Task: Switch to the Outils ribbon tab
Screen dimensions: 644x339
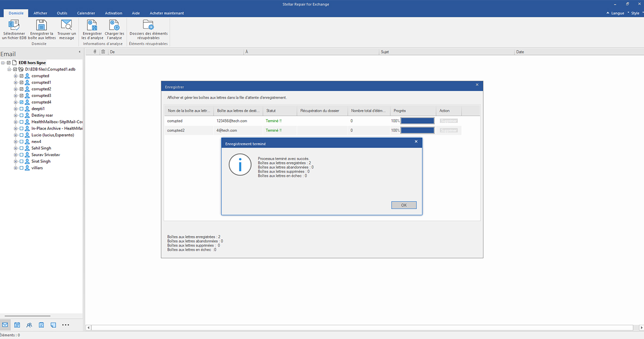Action: click(x=62, y=13)
